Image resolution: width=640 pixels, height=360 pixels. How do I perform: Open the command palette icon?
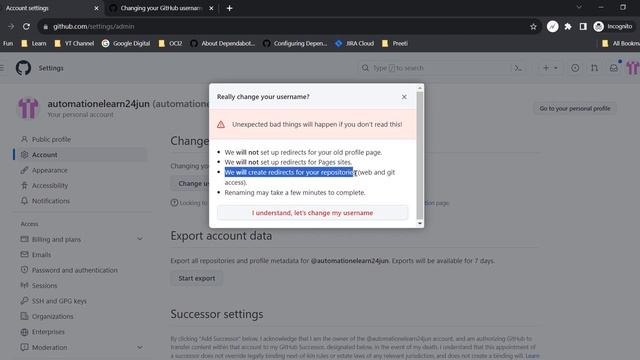pyautogui.click(x=518, y=68)
